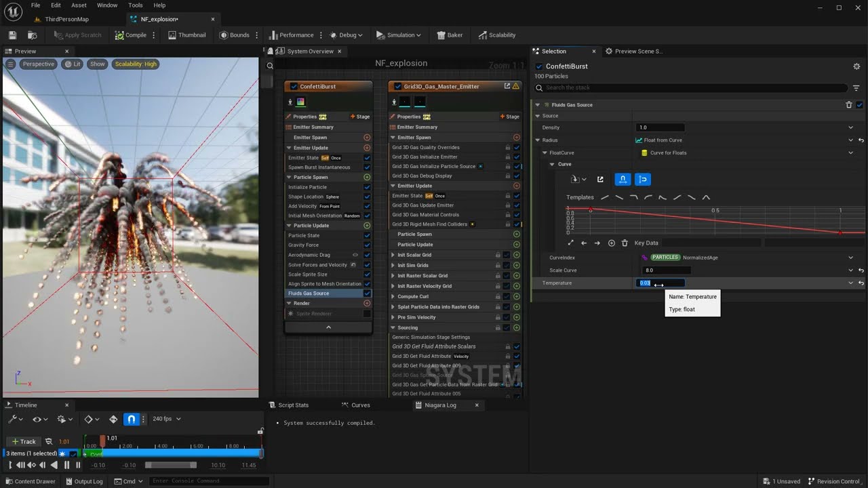Browse to asset in Content Browser
The image size is (868, 488).
pos(33,35)
